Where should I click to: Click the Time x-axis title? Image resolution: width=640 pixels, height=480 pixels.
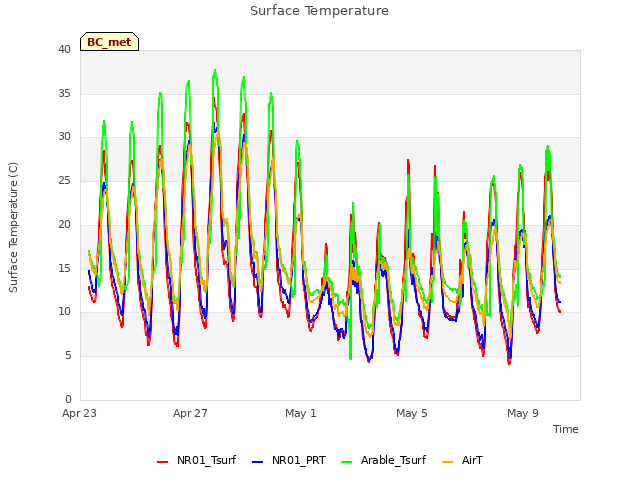pyautogui.click(x=565, y=429)
